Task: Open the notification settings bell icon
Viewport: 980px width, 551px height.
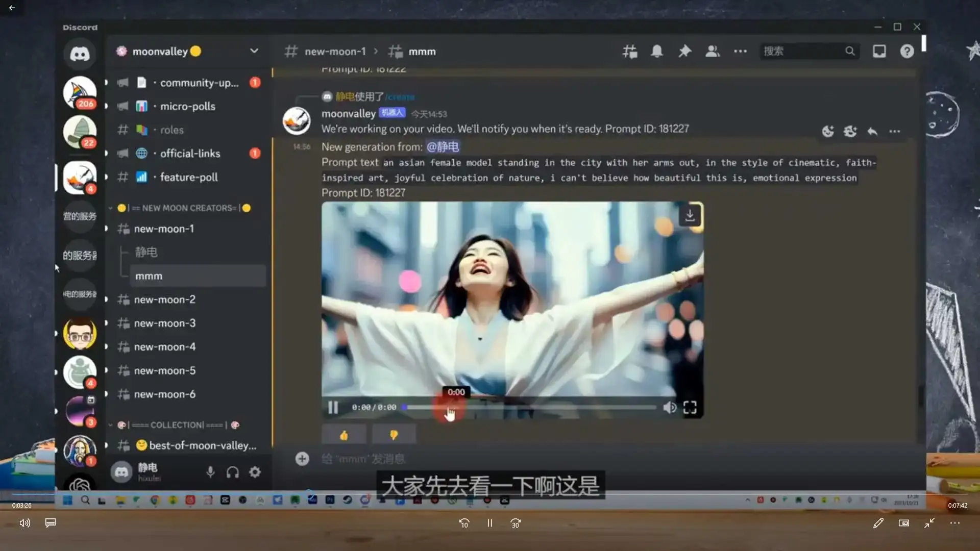Action: pyautogui.click(x=657, y=51)
